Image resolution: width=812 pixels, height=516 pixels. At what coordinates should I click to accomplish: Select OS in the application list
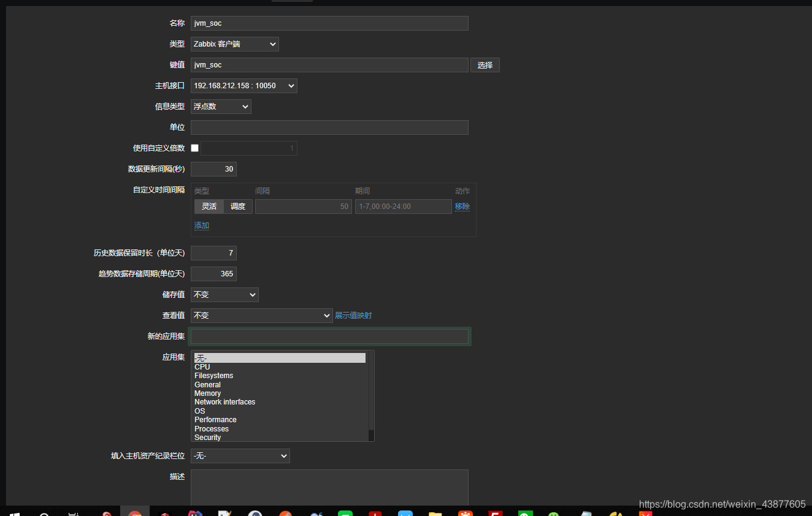coord(280,411)
